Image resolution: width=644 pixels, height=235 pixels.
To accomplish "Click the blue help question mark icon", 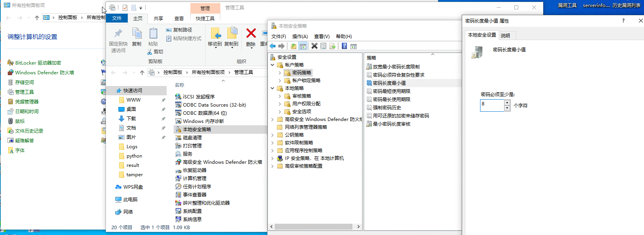I will [344, 46].
